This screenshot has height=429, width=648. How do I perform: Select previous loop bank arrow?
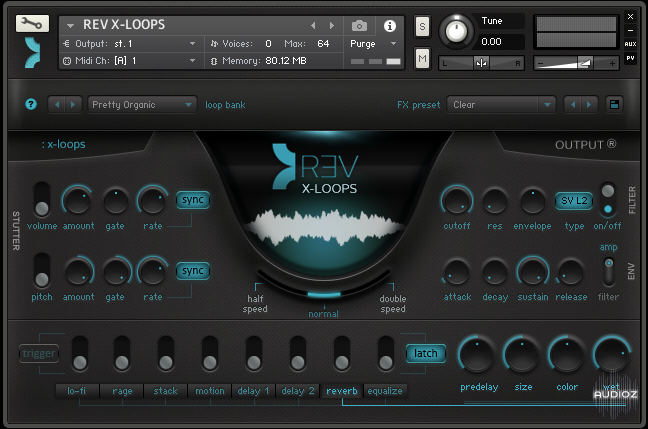[x=57, y=105]
